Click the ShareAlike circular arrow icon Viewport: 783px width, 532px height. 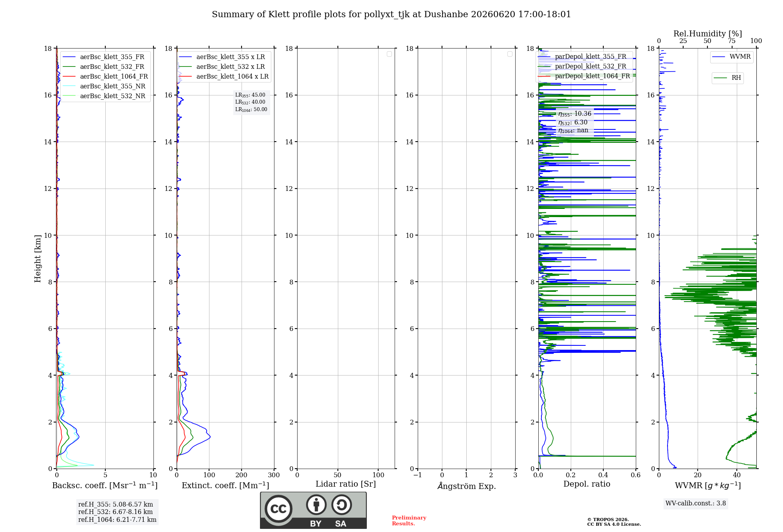(x=341, y=505)
